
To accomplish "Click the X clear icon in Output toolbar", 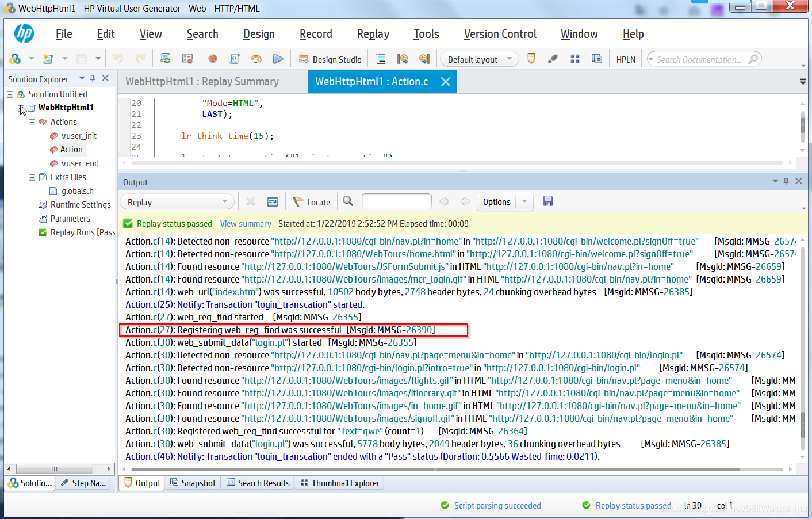I will (x=251, y=201).
